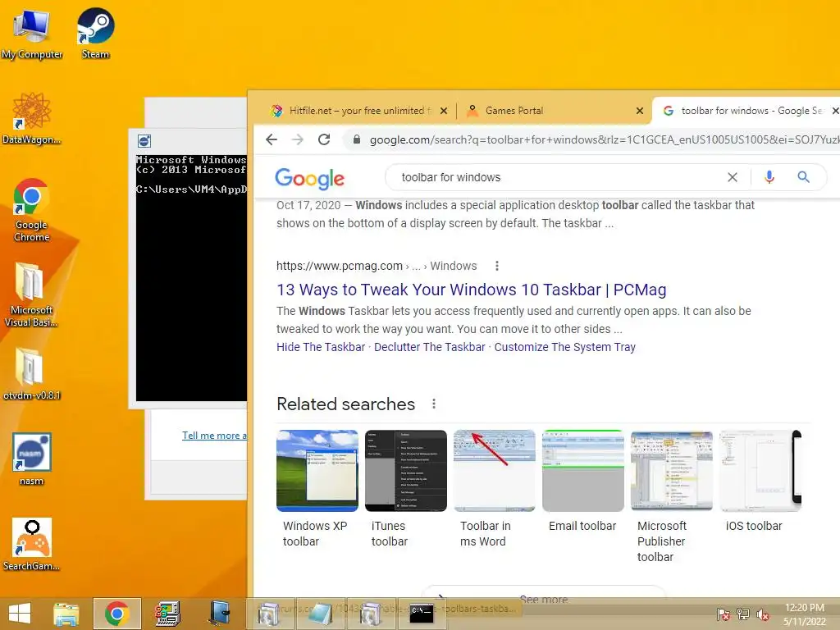Open Microsoft Publisher toolbar thumbnail
The width and height of the screenshot is (840, 630).
click(x=672, y=470)
